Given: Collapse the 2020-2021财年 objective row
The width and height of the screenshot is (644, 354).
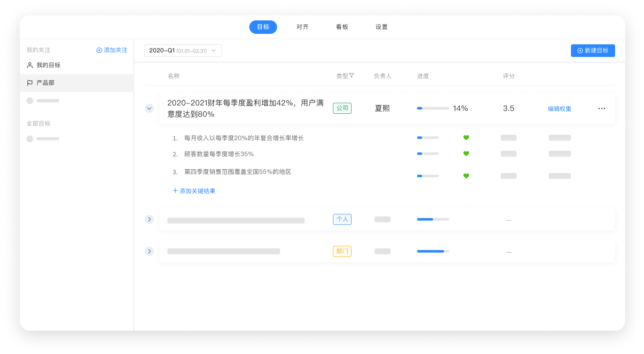Looking at the screenshot, I should (x=149, y=108).
